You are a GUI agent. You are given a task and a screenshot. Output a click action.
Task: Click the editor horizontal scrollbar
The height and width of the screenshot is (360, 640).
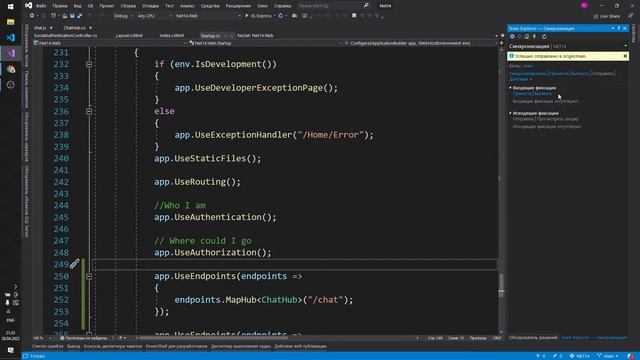tap(213, 338)
